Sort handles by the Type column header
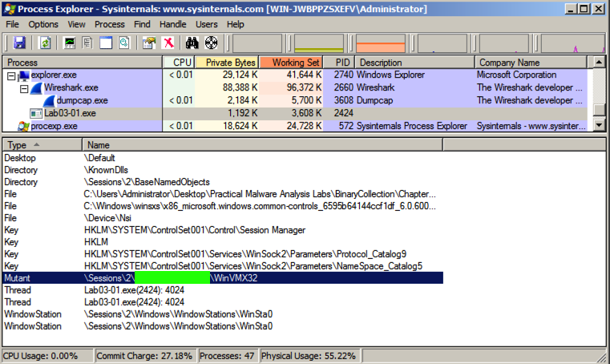Viewport: 610px width, 364px height. 42,145
